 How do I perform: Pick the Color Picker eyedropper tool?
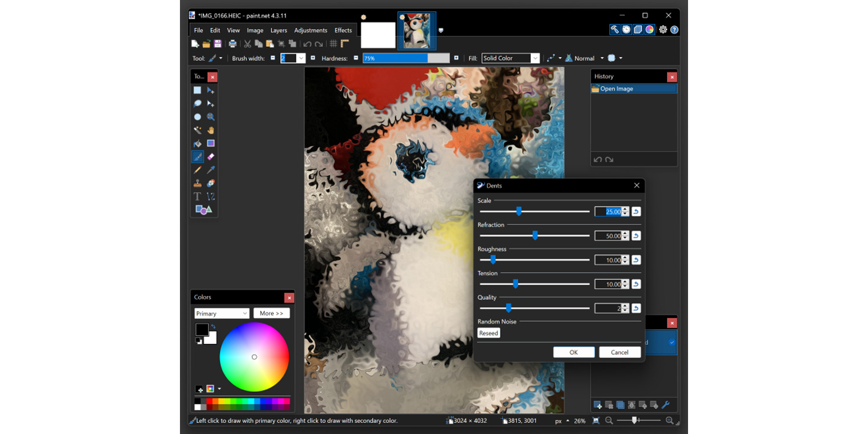(x=211, y=170)
